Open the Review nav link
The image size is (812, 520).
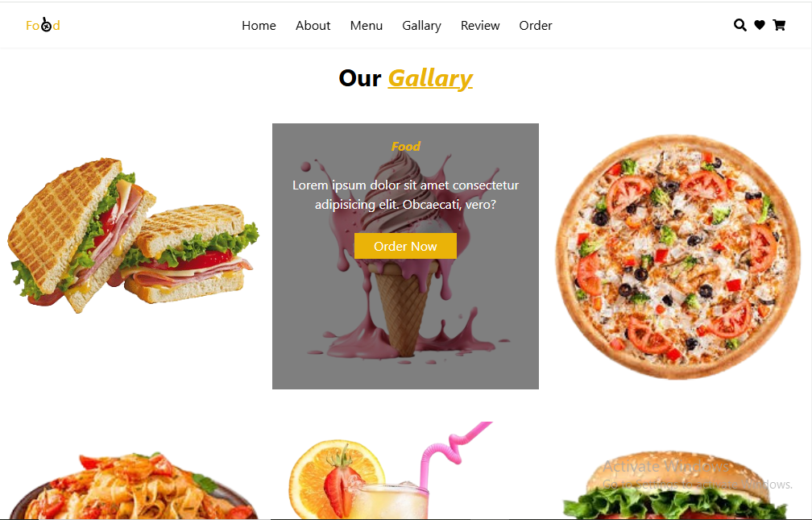[x=480, y=26]
